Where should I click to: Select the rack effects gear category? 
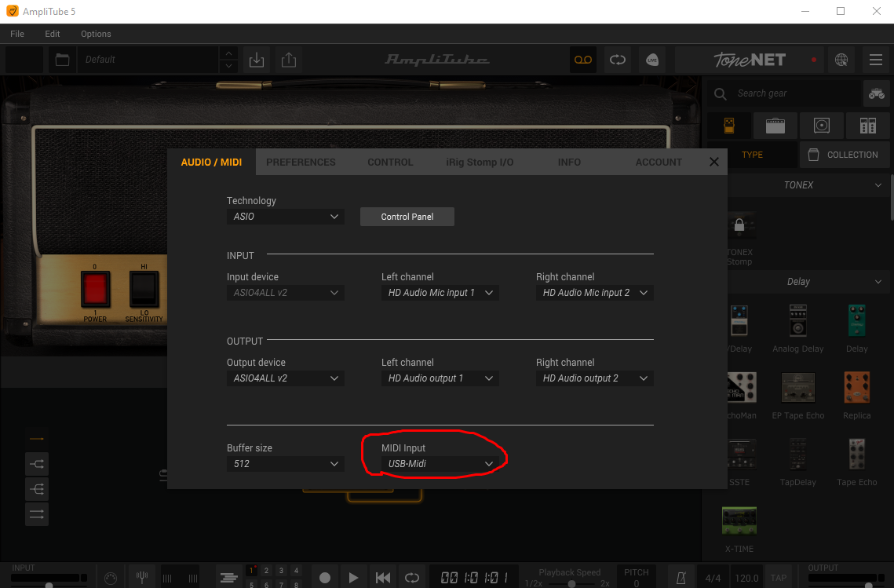pyautogui.click(x=868, y=126)
